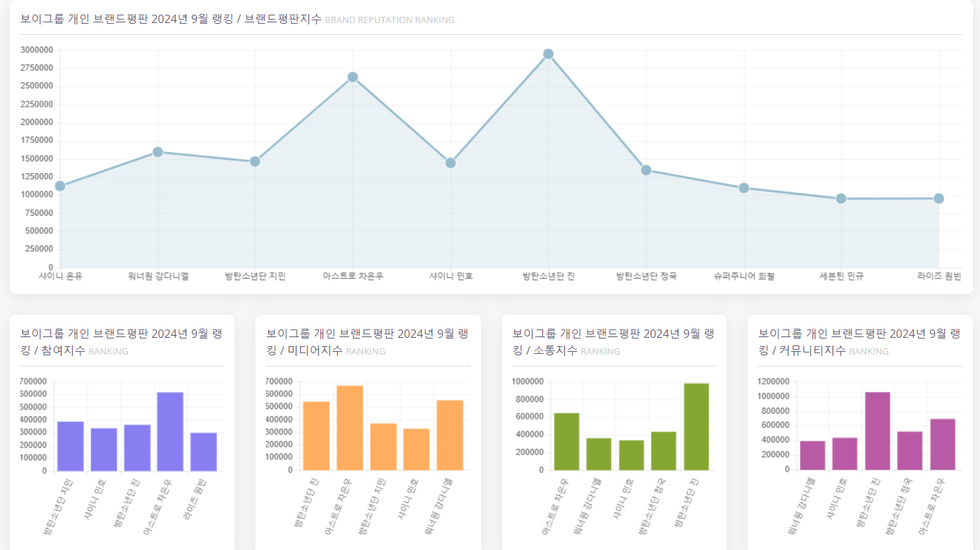Click tallest green 방탄소년단 진 bar
Image resolution: width=980 pixels, height=550 pixels.
(697, 426)
